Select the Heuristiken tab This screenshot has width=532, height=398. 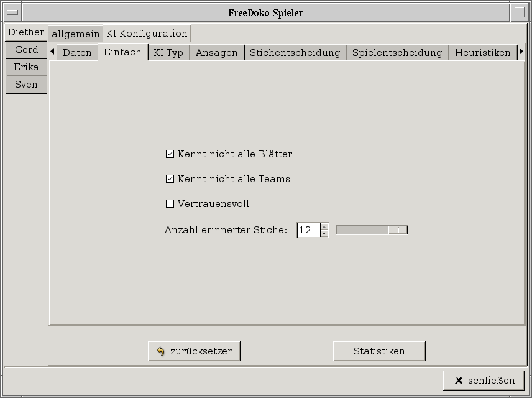[482, 53]
